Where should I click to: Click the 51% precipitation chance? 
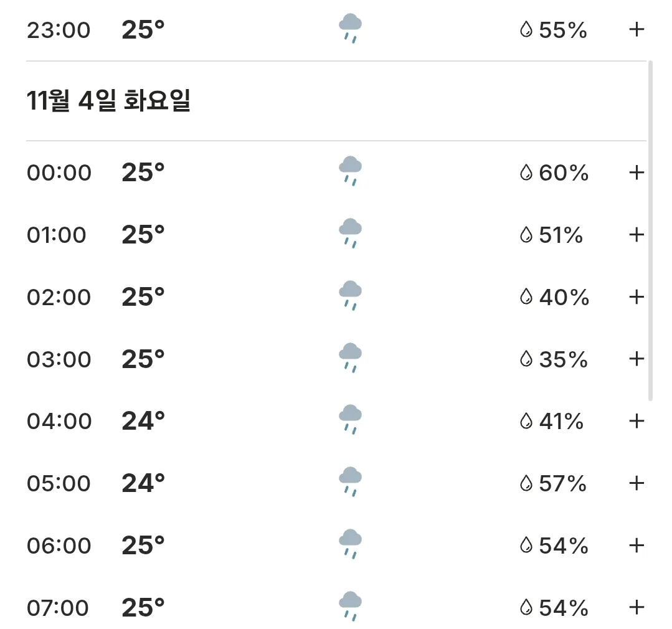[561, 235]
